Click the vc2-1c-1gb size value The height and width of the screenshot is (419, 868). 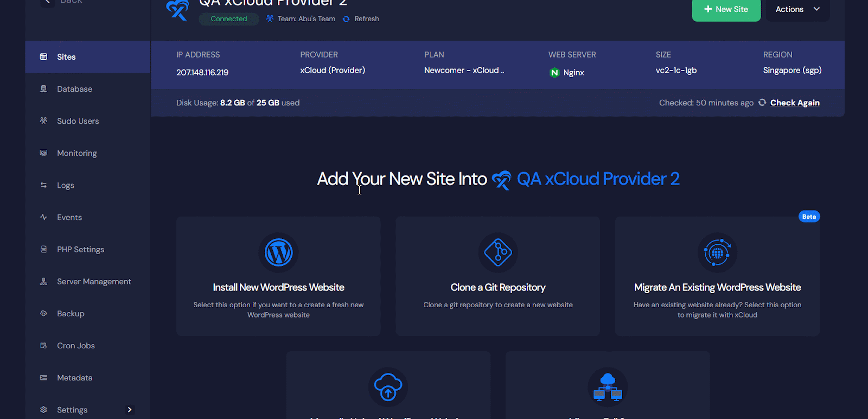coord(676,71)
